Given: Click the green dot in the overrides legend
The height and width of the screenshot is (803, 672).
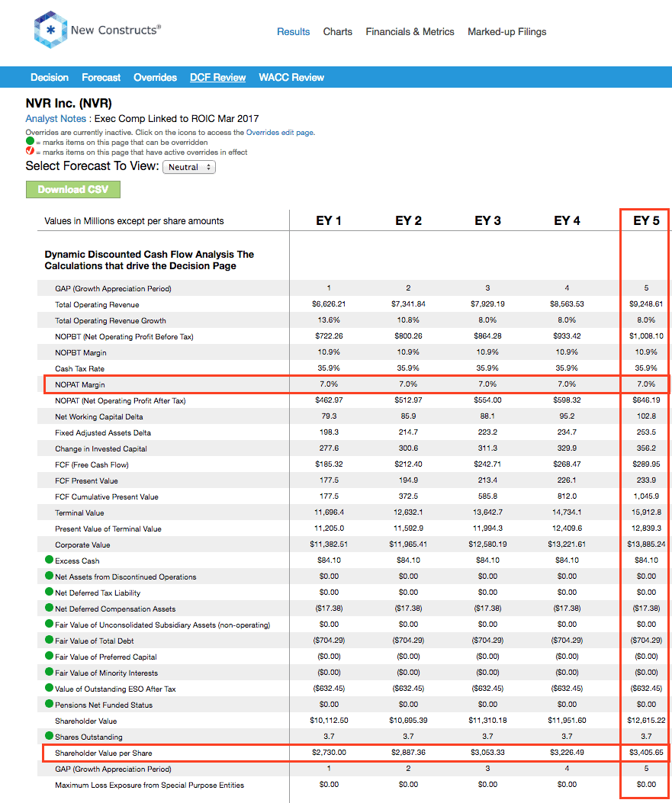Looking at the screenshot, I should pos(31,141).
